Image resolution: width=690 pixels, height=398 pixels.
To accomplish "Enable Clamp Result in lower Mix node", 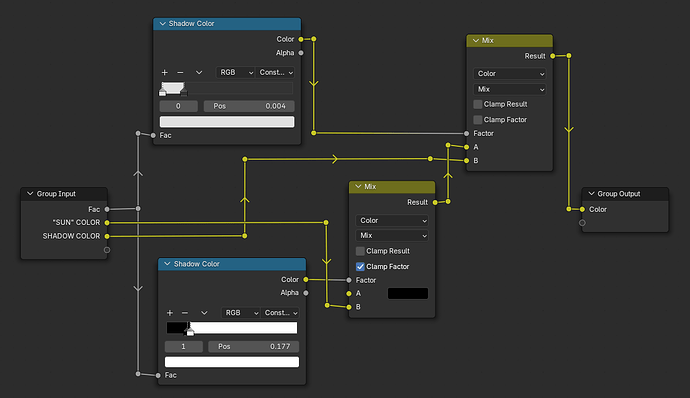I will point(360,251).
